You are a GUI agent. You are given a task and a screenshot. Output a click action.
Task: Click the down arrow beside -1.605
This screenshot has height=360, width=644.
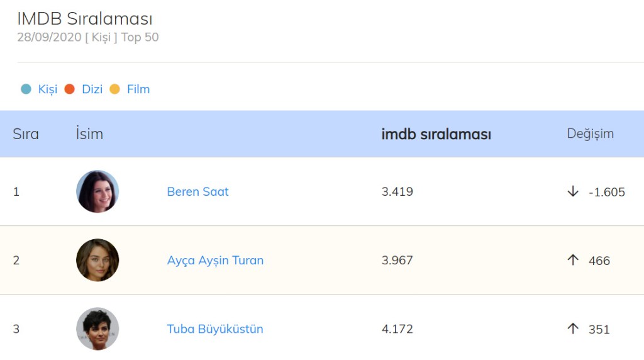pos(572,191)
